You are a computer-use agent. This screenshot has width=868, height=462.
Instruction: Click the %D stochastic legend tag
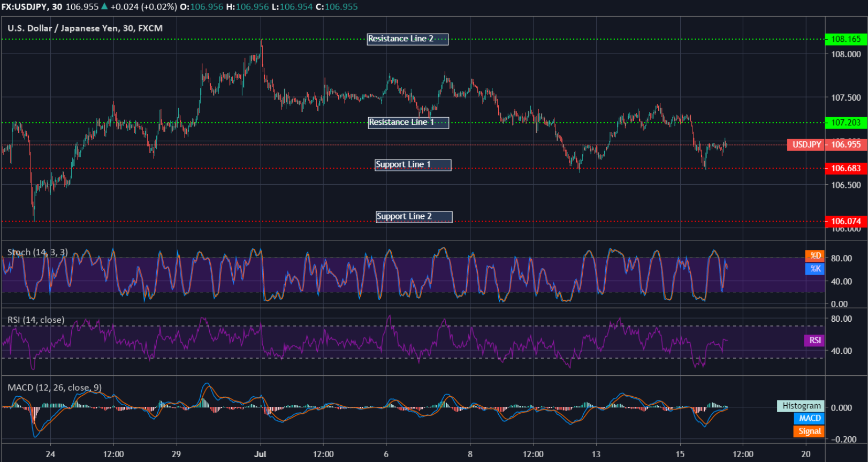click(x=815, y=255)
